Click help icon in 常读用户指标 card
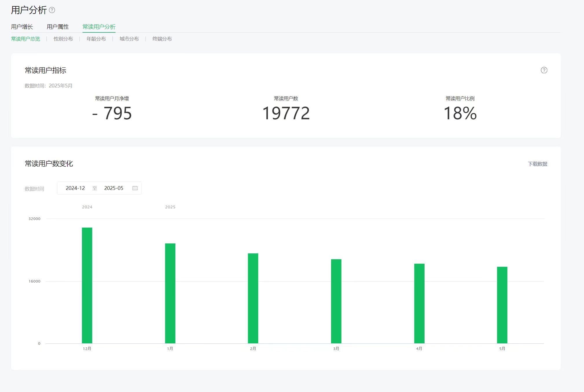This screenshot has height=392, width=584. (544, 70)
